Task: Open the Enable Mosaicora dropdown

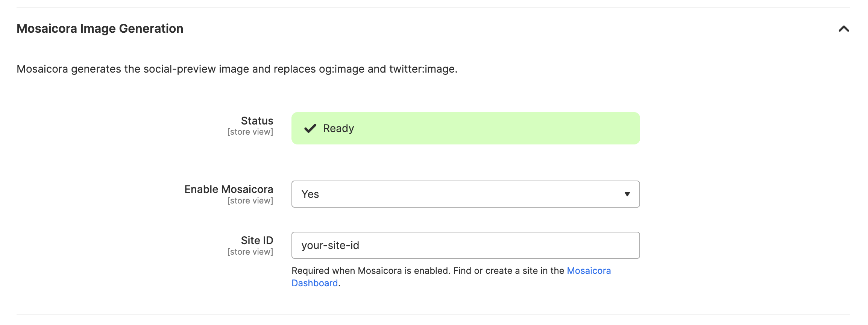Action: click(x=466, y=194)
